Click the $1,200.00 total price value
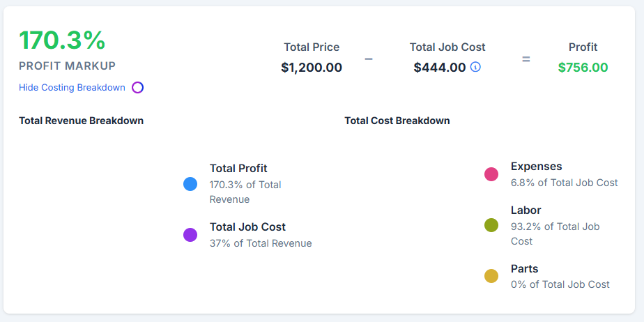This screenshot has height=322, width=644. point(312,68)
